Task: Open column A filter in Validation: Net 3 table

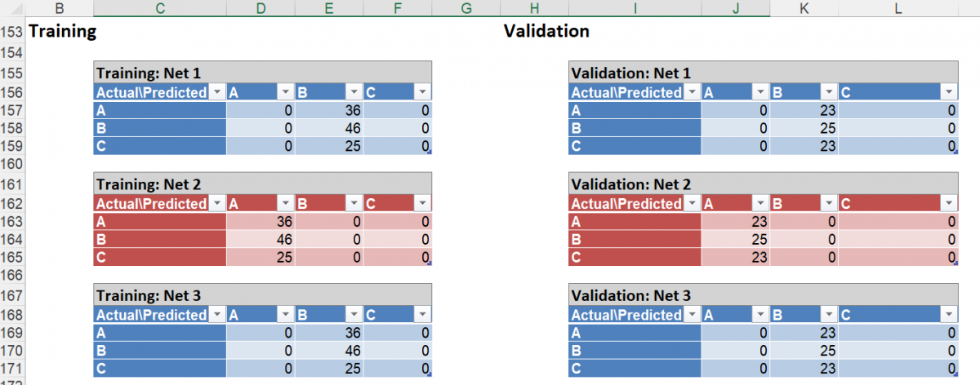Action: 759,315
